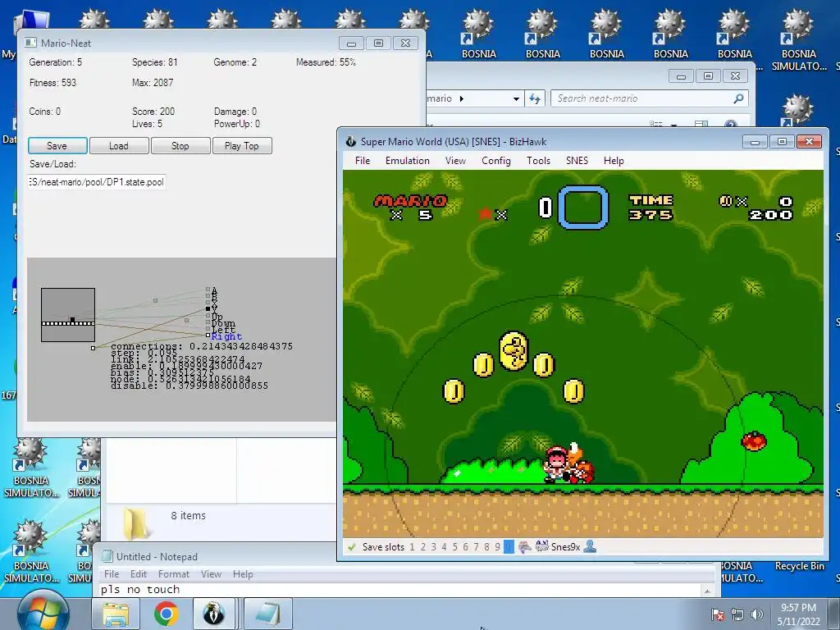Screen dimensions: 840x630
Task: Open the File menu in BizHawk
Action: click(362, 161)
